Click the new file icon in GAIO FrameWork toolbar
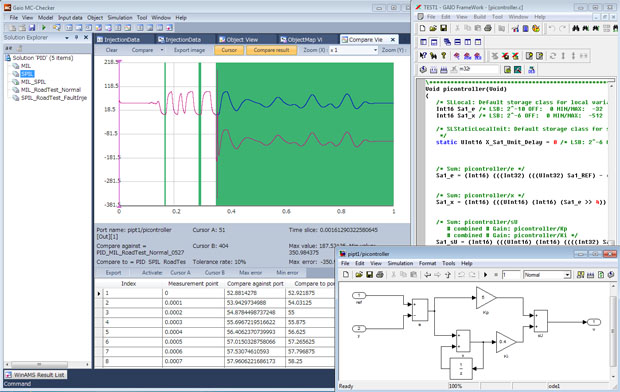620x392 pixels. pos(422,28)
